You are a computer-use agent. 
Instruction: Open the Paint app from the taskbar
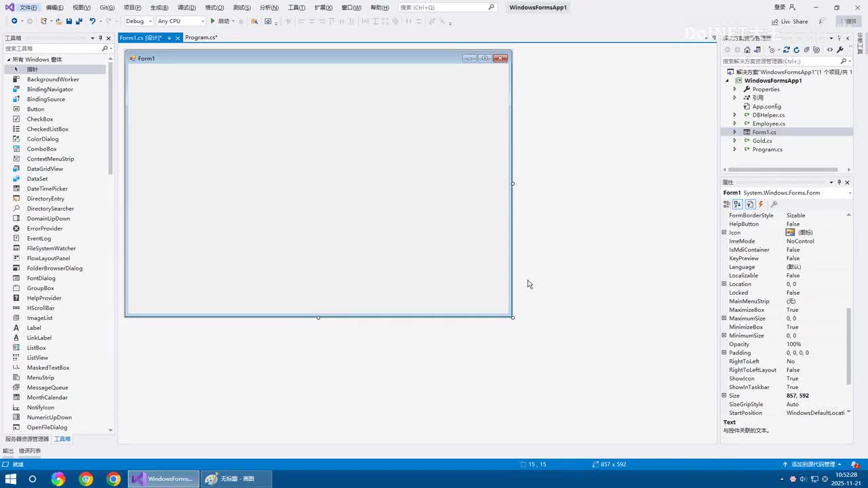coord(236,479)
